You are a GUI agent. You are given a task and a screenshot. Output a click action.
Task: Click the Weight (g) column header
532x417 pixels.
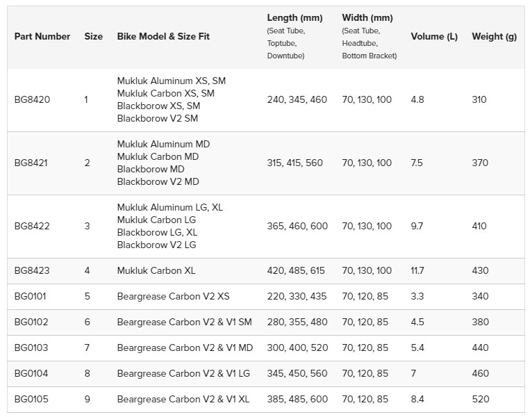pyautogui.click(x=494, y=37)
